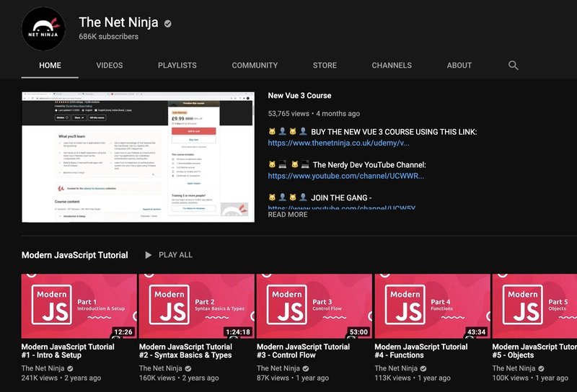Click PLAY ALL for the playlist
Image resolution: width=577 pixels, height=392 pixels.
pyautogui.click(x=175, y=255)
